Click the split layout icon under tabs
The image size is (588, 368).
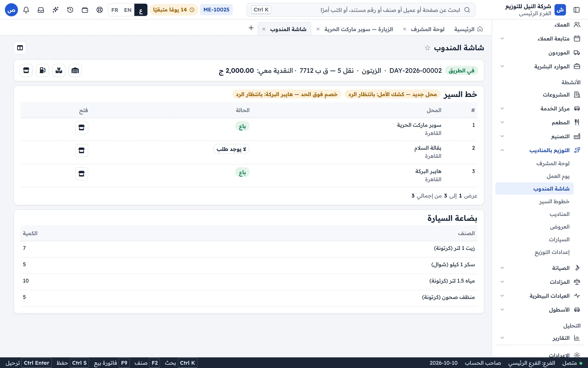pos(20,48)
